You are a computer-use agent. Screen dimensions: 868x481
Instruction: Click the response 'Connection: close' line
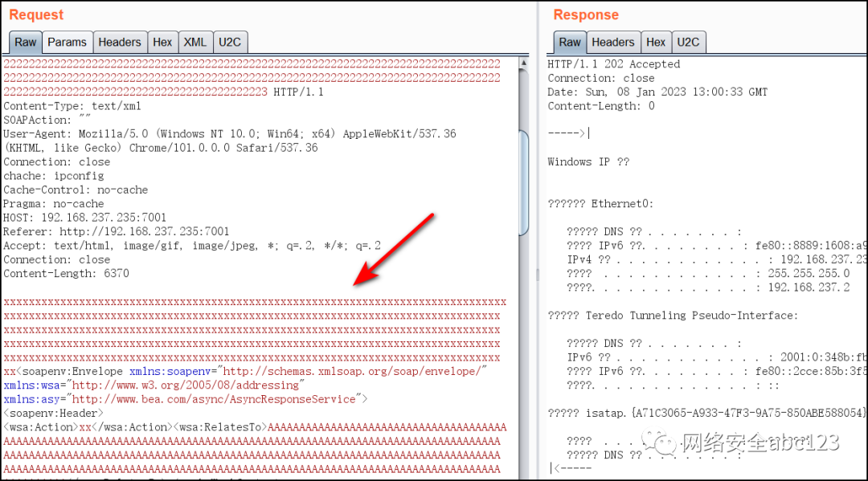click(601, 78)
